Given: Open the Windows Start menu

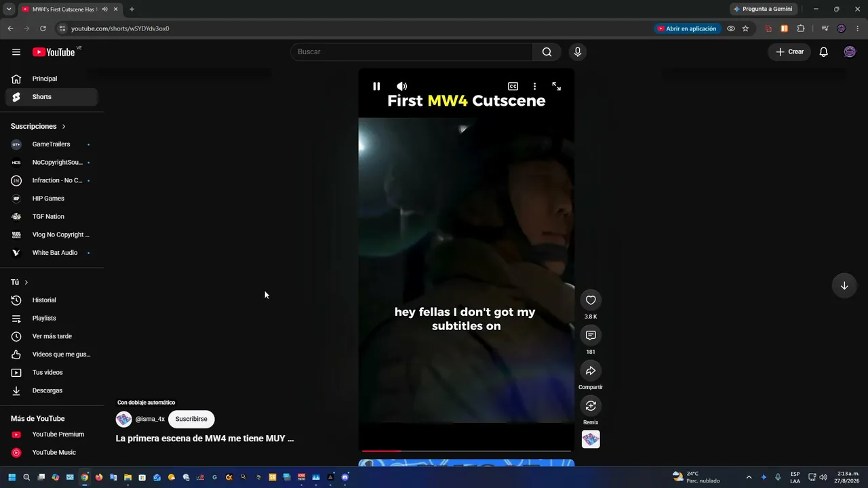Looking at the screenshot, I should pyautogui.click(x=12, y=477).
